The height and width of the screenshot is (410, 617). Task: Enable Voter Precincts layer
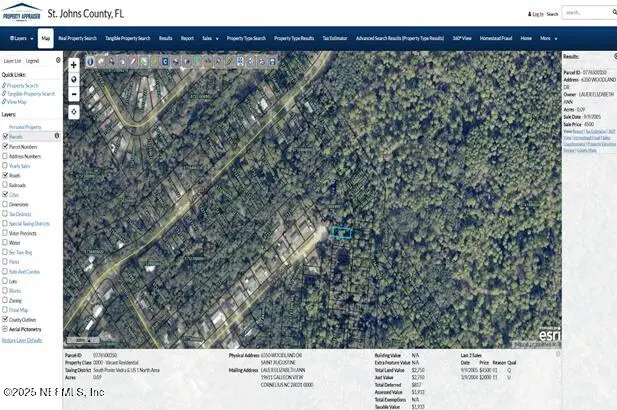tap(5, 233)
